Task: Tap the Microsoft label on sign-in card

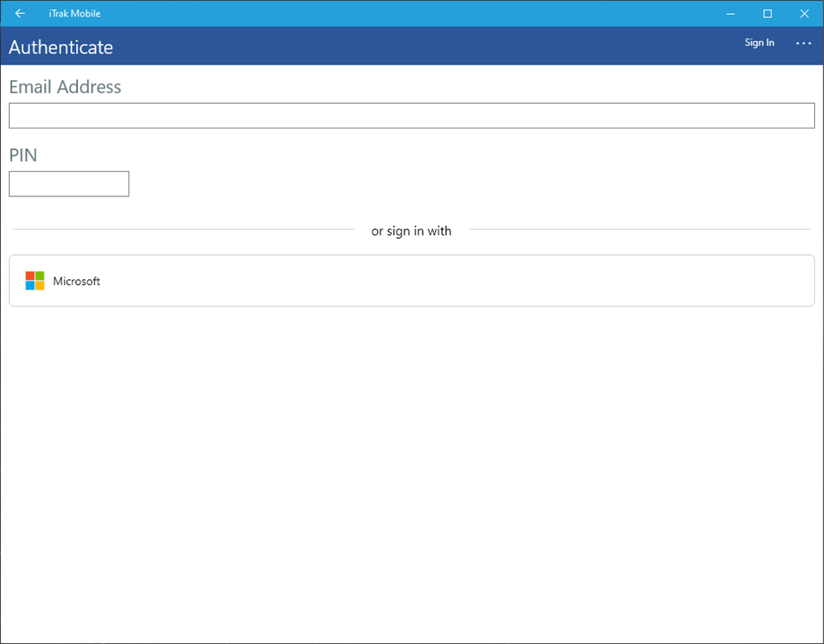Action: click(x=76, y=281)
